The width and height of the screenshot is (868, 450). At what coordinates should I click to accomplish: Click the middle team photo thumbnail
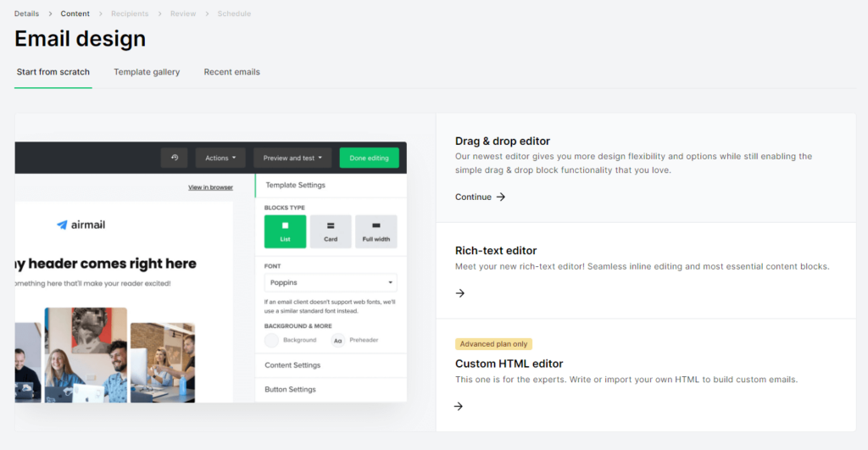[86, 355]
